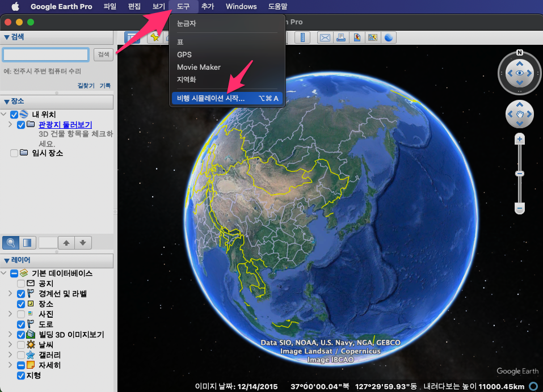Open the Windows menu

(x=241, y=6)
